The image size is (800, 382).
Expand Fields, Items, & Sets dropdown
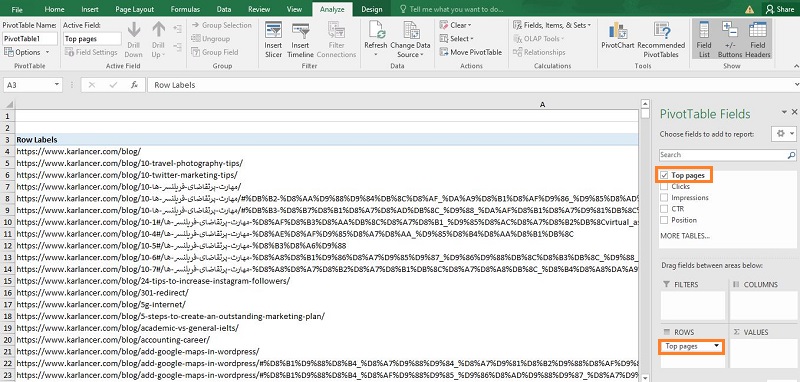(x=552, y=25)
